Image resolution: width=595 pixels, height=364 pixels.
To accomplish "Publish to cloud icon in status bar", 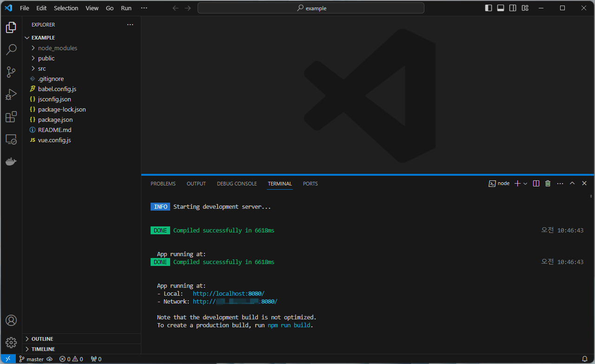I will click(50, 359).
